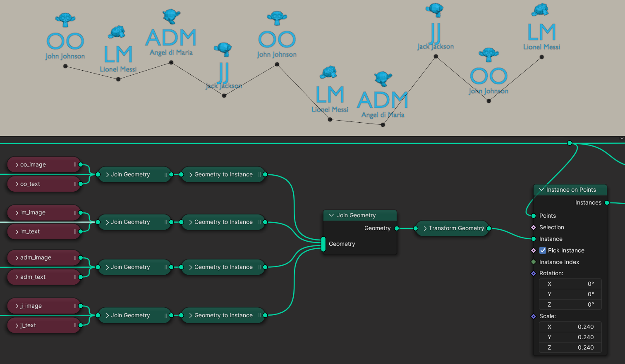Select the first OO monkey head in viewport

65,19
